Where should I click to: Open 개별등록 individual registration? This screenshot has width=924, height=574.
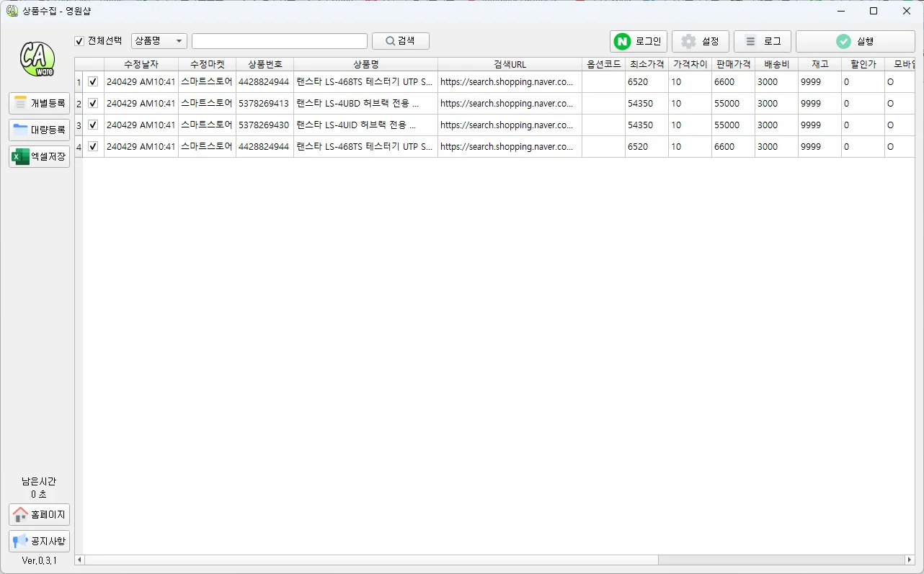coord(40,103)
